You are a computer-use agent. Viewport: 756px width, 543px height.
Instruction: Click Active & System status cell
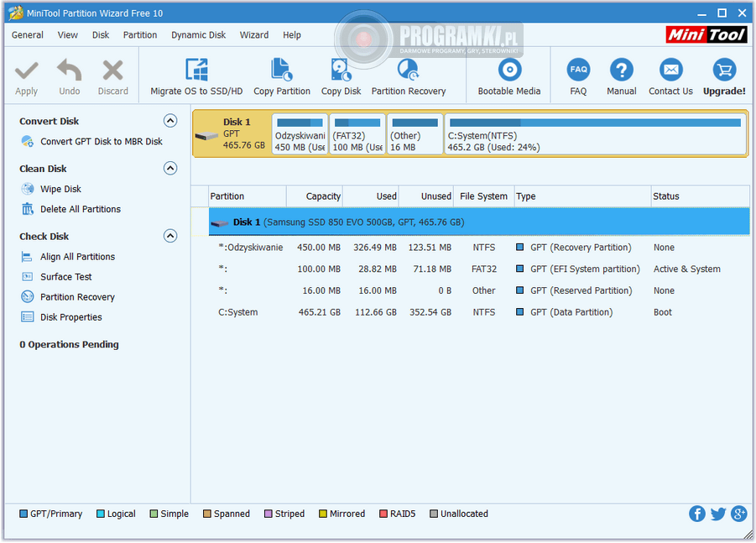686,269
